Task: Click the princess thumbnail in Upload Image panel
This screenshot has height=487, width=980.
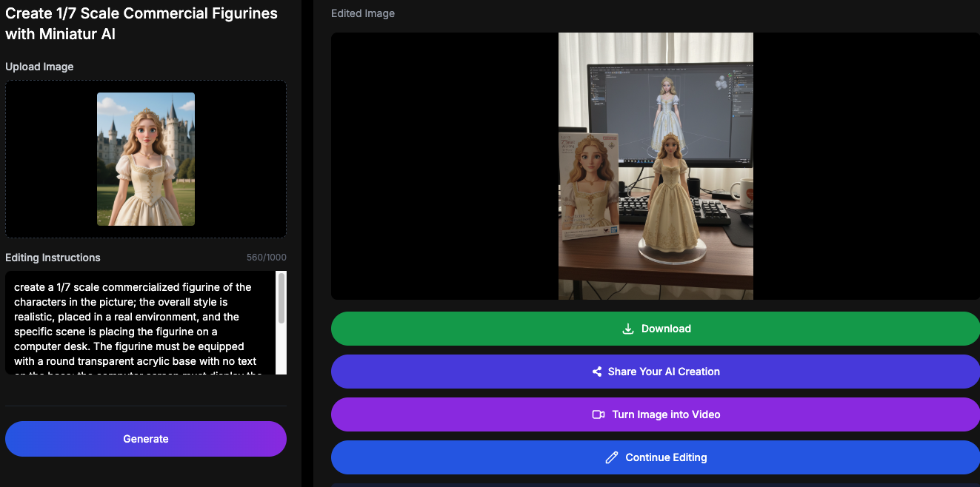Action: tap(145, 158)
